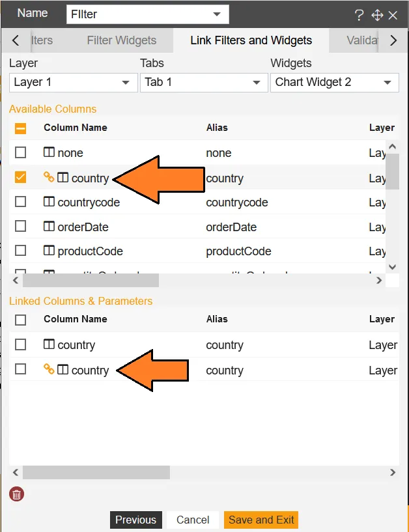Click the Available Columns horizontal scrollbar
409x532 pixels.
pyautogui.click(x=91, y=281)
